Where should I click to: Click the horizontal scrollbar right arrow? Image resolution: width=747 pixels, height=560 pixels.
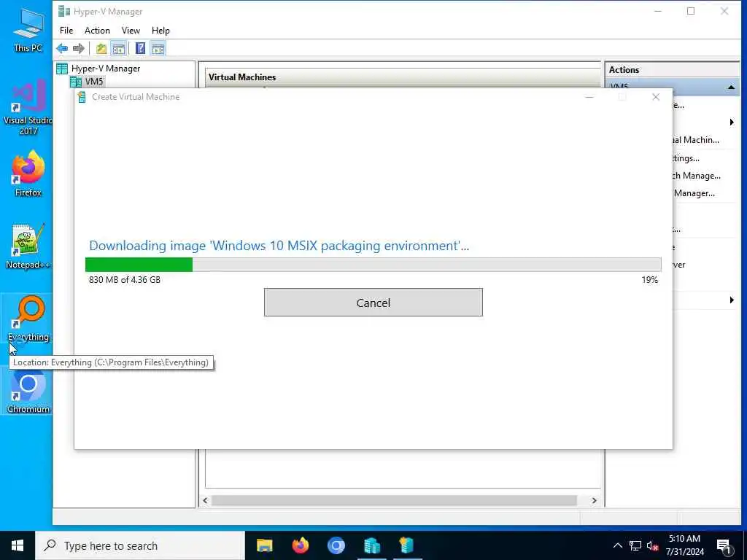click(x=594, y=500)
